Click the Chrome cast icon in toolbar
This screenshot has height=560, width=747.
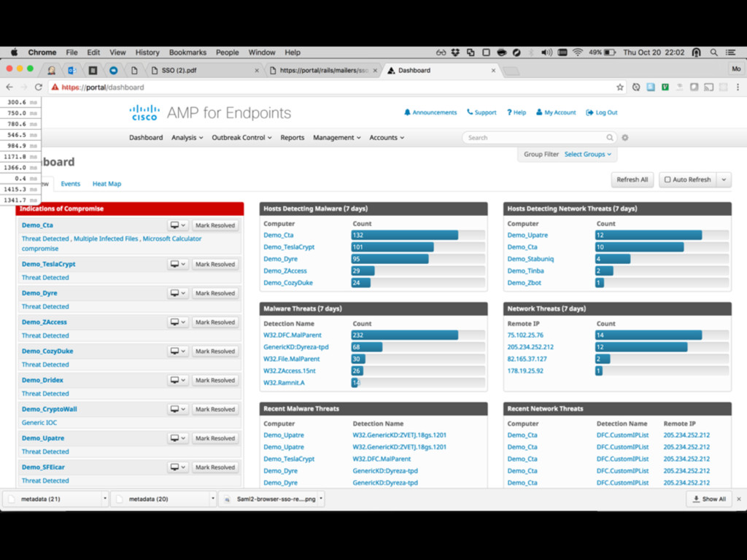[709, 87]
